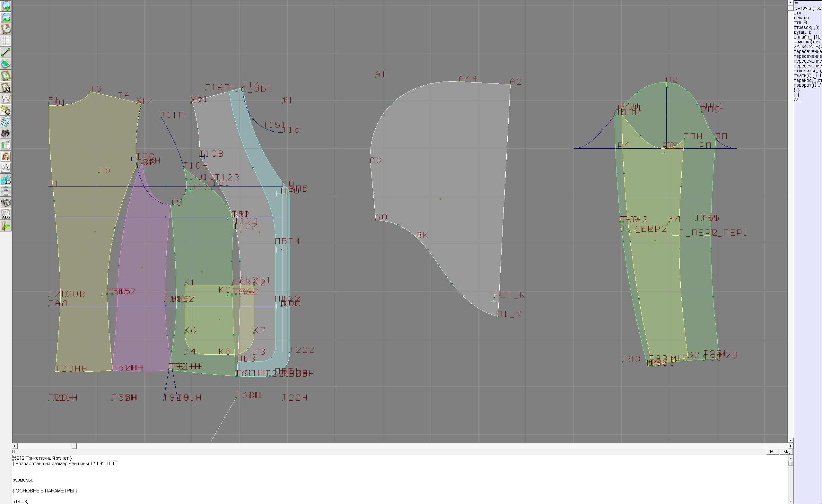This screenshot has height=504, width=822.
Task: Click the Мд button
Action: pyautogui.click(x=786, y=452)
